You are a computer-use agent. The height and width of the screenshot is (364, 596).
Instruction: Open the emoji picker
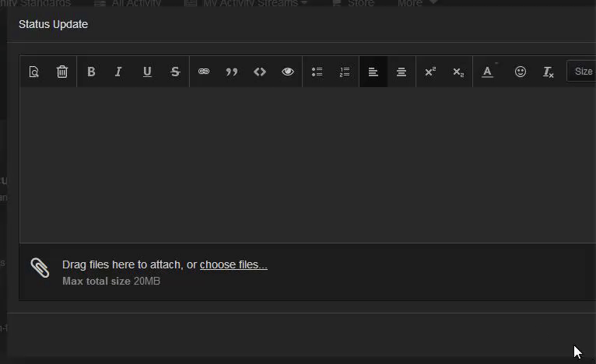pyautogui.click(x=521, y=72)
